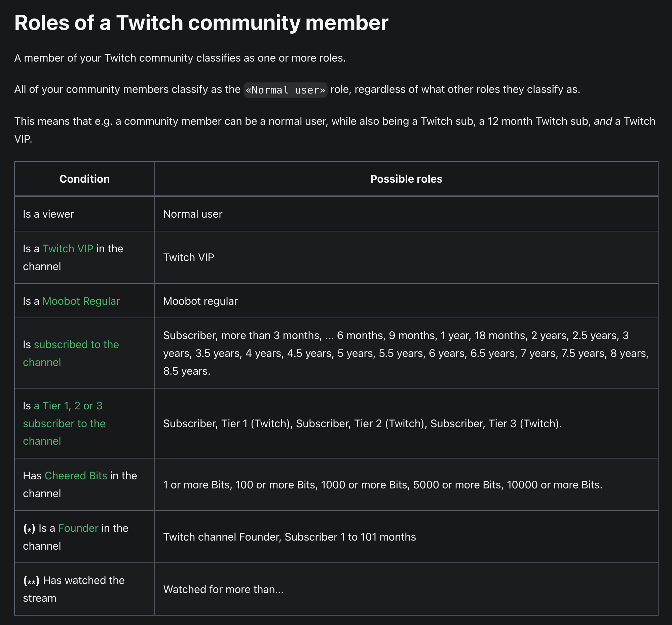Click the Possible roles column header
Screen dimensions: 672x625
tap(406, 179)
